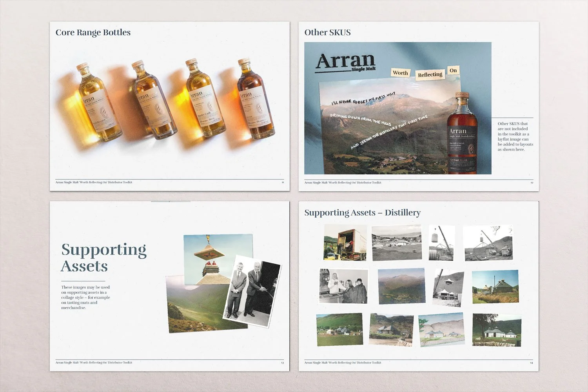Select the dark Arran bottle on the Other SKUS page

(463, 133)
